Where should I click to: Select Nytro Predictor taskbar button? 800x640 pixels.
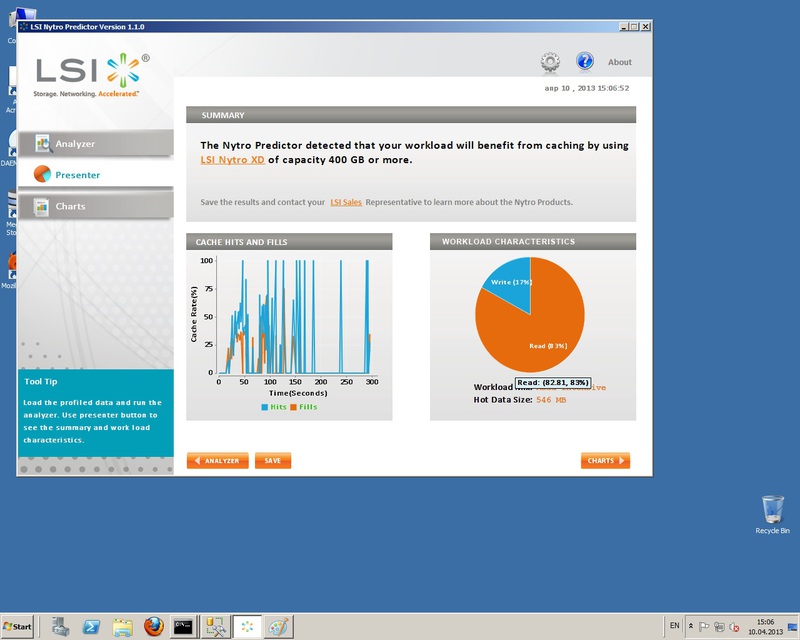coord(247,627)
